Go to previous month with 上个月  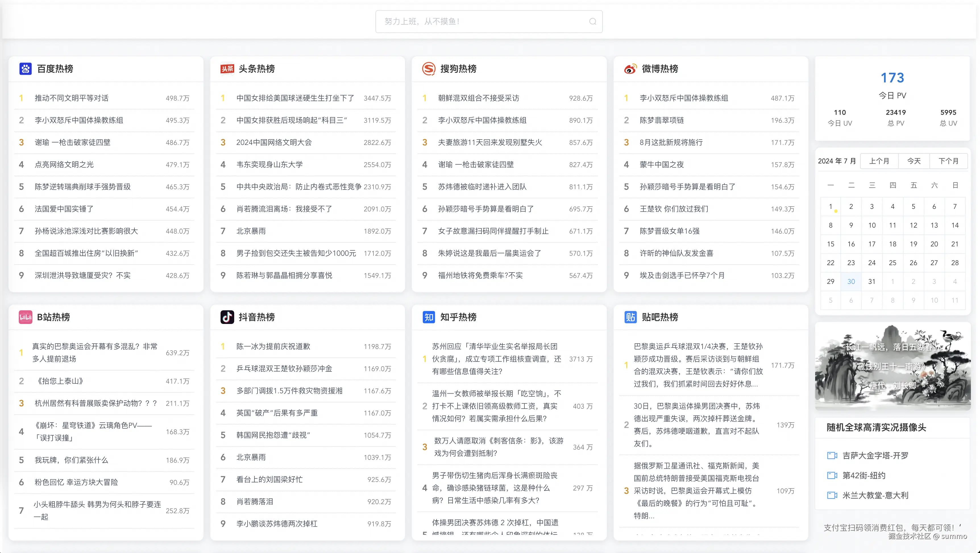(x=879, y=161)
